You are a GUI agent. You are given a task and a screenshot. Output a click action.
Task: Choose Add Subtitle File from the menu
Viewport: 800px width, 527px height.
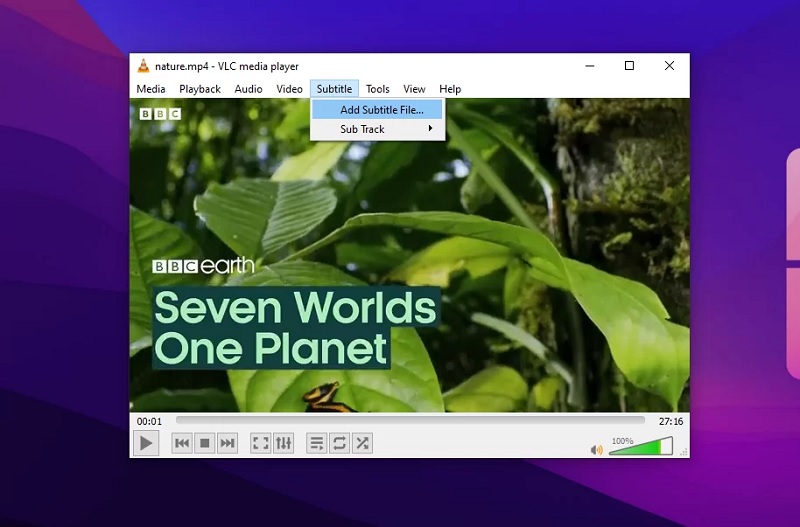[x=381, y=110]
